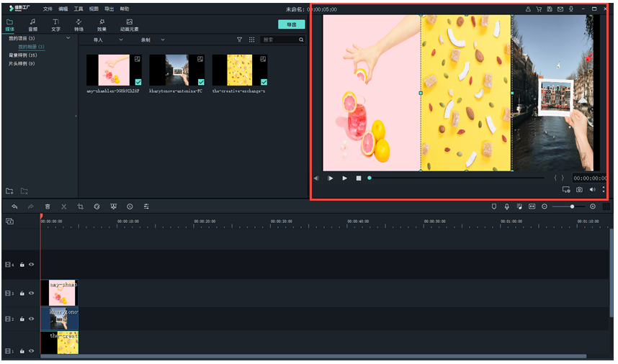The width and height of the screenshot is (618, 364).
Task: Click the microphone voiceover record icon
Action: (506, 206)
